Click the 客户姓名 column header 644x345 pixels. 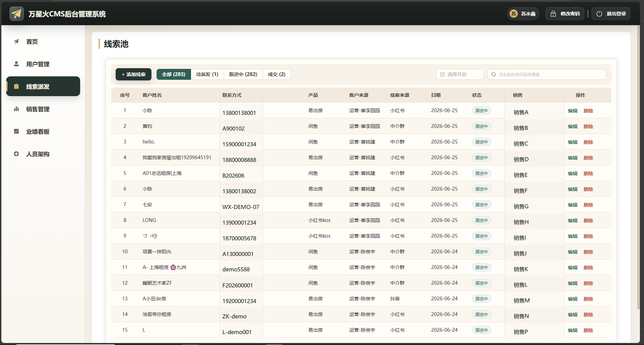coord(152,95)
